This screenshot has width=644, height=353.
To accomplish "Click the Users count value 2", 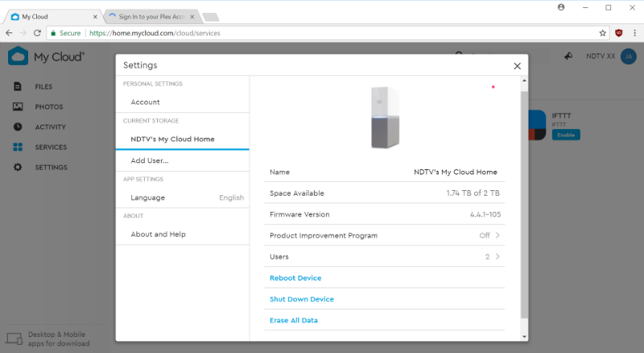I will 487,257.
